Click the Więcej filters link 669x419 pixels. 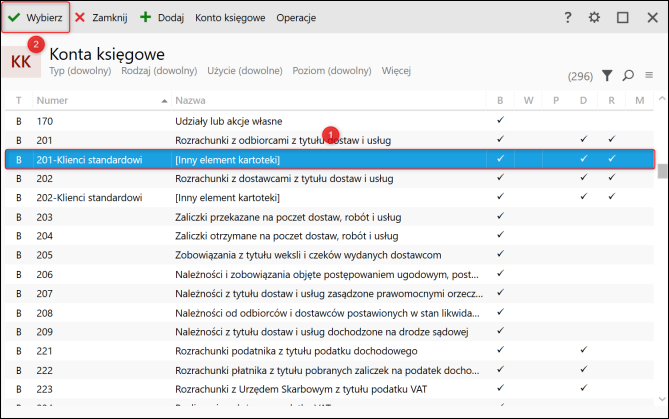pyautogui.click(x=396, y=71)
